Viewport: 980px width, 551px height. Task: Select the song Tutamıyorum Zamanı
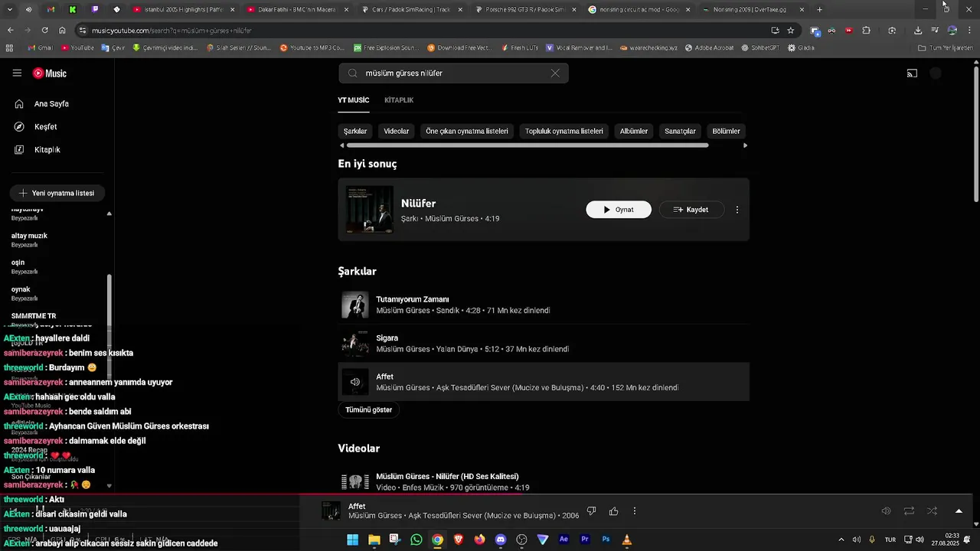544,305
